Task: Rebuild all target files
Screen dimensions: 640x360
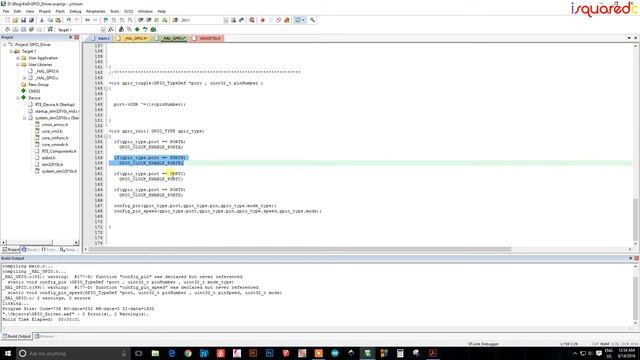Action: pos(23,29)
